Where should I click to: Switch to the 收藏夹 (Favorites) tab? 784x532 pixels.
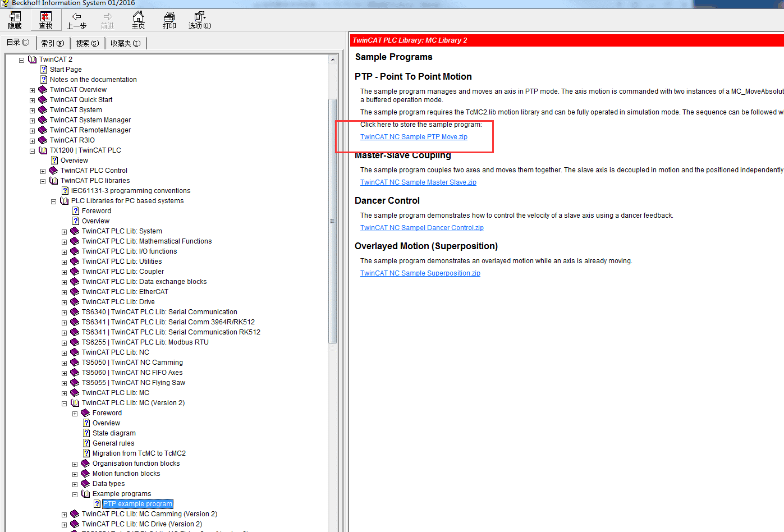[x=126, y=43]
